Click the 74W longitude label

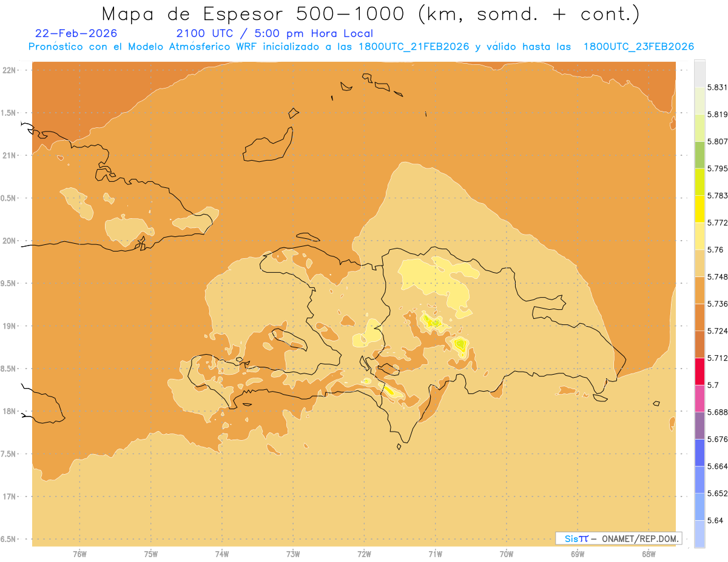(x=222, y=554)
